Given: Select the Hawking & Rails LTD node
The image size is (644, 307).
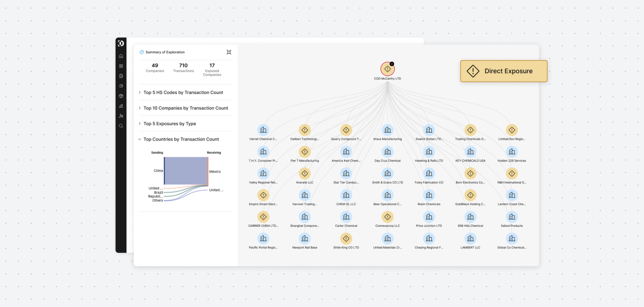Looking at the screenshot, I should pyautogui.click(x=429, y=152).
